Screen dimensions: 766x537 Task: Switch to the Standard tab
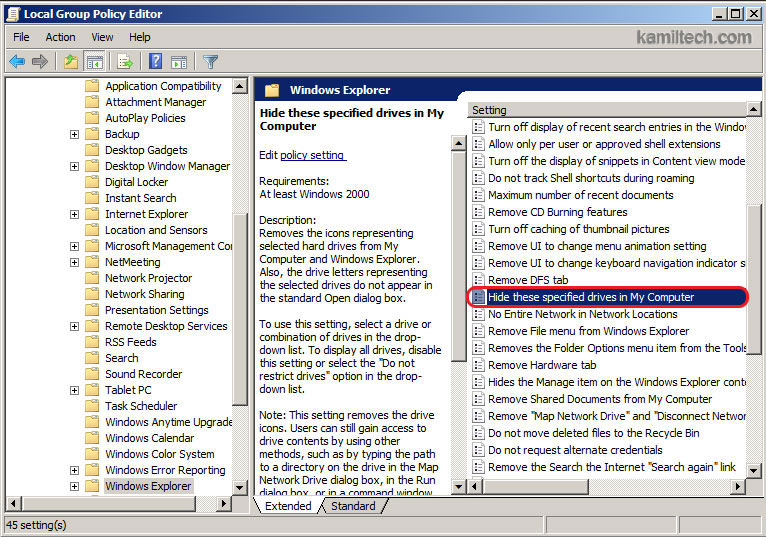point(353,506)
